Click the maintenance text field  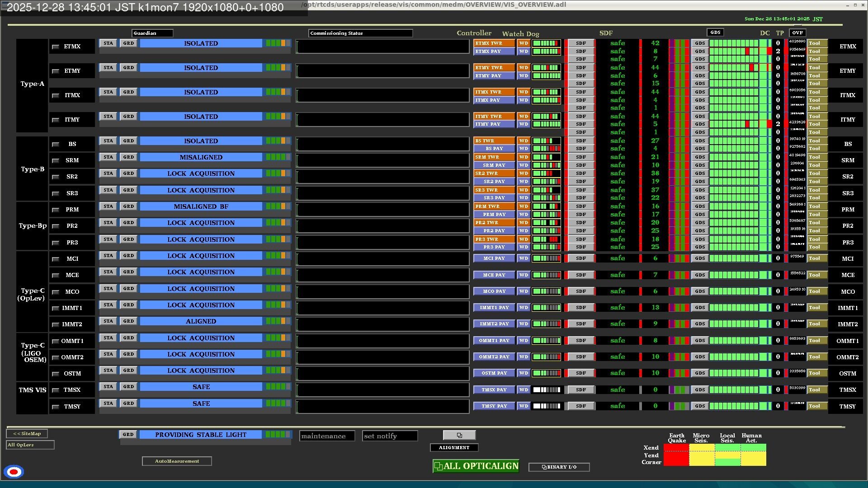click(x=327, y=436)
